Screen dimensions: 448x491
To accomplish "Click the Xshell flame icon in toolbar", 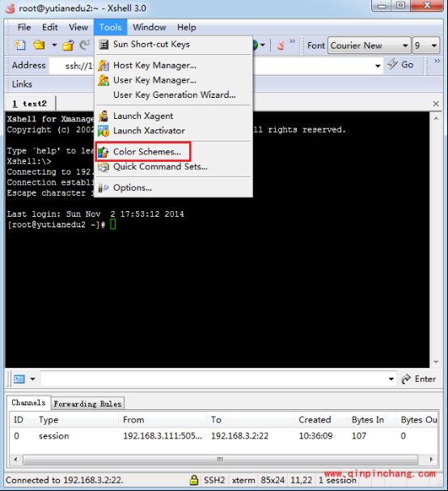I will click(281, 45).
